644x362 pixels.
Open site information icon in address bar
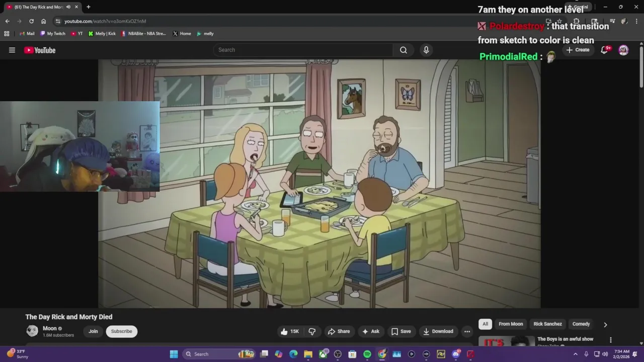[x=58, y=21]
